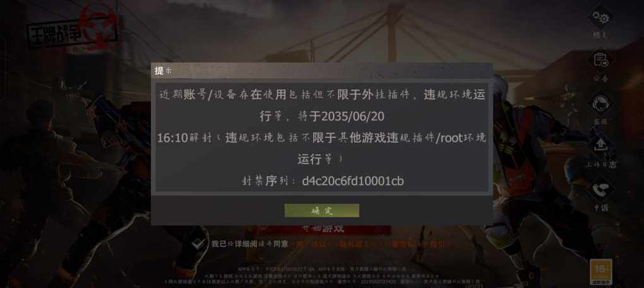Image resolution: width=644 pixels, height=288 pixels.
Task: Open the orange 用户协议 link
Action: pyautogui.click(x=313, y=244)
